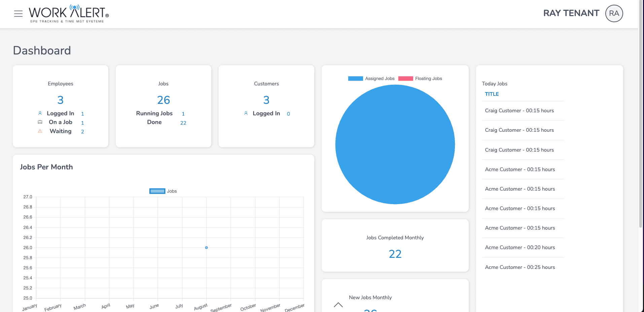
Task: Click the Ray Tenant account name
Action: click(x=571, y=13)
